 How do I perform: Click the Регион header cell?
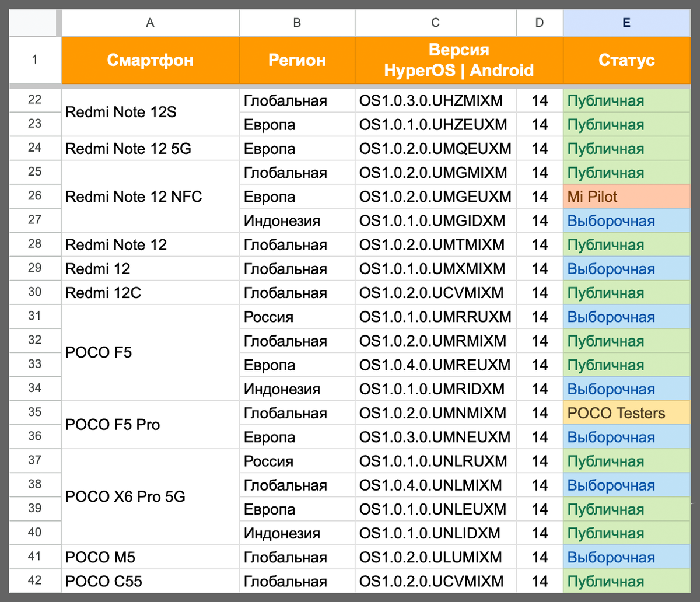pos(297,60)
